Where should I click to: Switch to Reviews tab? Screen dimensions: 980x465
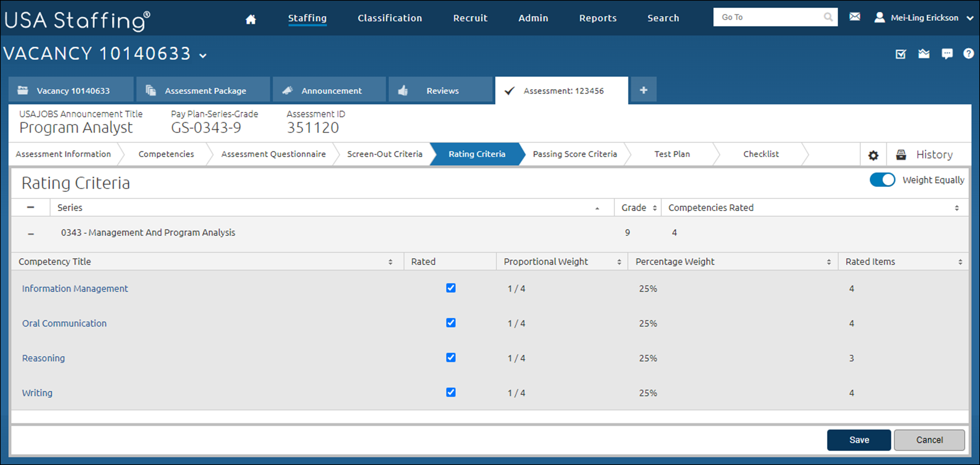click(x=441, y=90)
